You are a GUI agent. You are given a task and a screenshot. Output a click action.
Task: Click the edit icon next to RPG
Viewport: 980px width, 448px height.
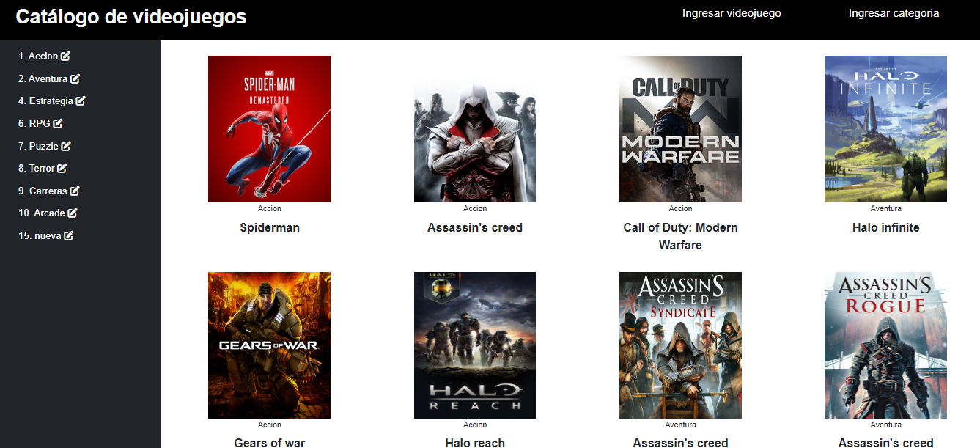click(x=58, y=123)
